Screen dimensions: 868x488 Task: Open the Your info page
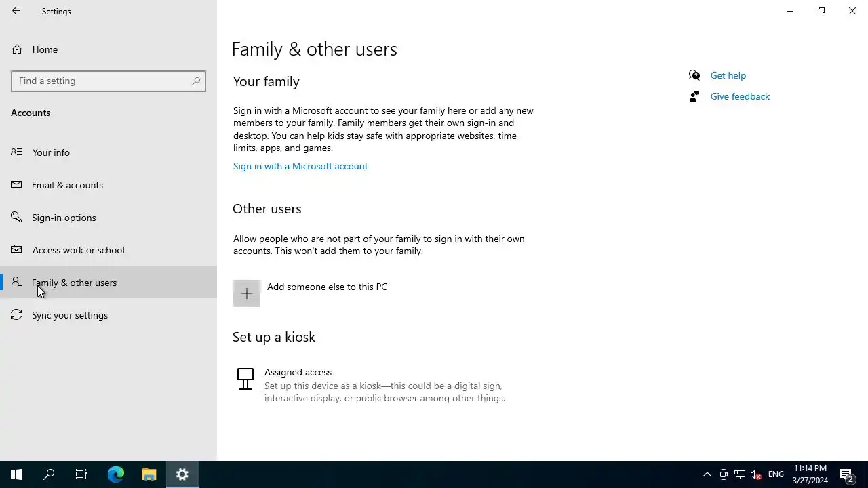pyautogui.click(x=51, y=152)
